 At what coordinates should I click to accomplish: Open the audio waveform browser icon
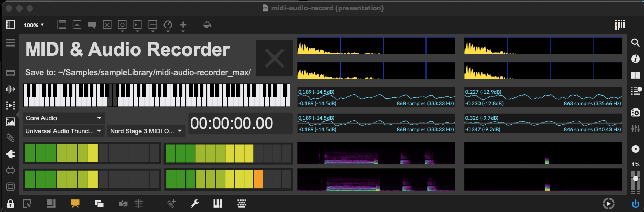pos(10,90)
